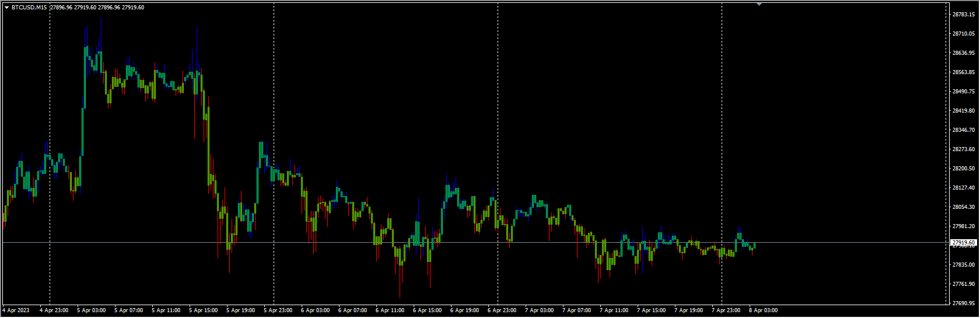980x318 pixels.
Task: Click price scale value 28127.40
Action: tap(964, 188)
